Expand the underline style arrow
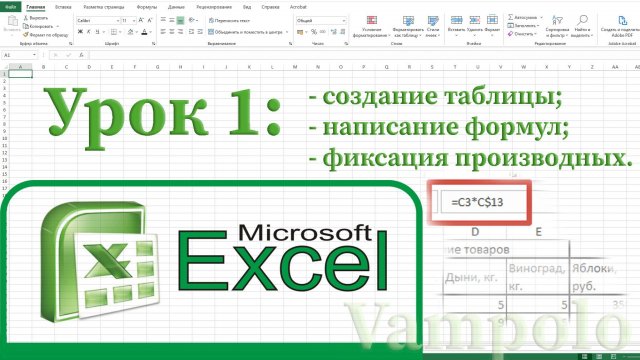The width and height of the screenshot is (640, 360). 104,32
